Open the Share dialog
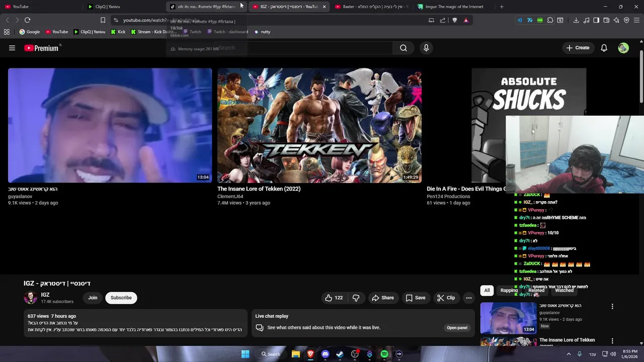This screenshot has width=644, height=362. pyautogui.click(x=382, y=298)
